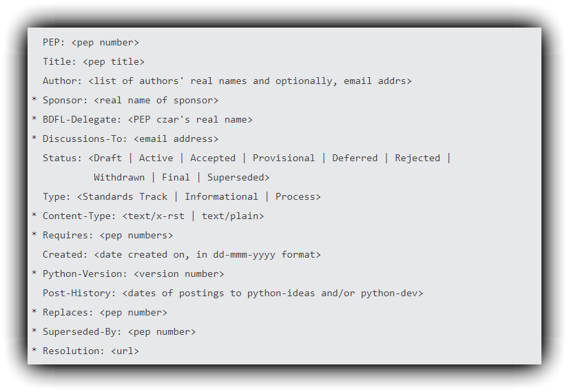Click the word 'Rejected' in Status line
569x392 pixels.
417,158
